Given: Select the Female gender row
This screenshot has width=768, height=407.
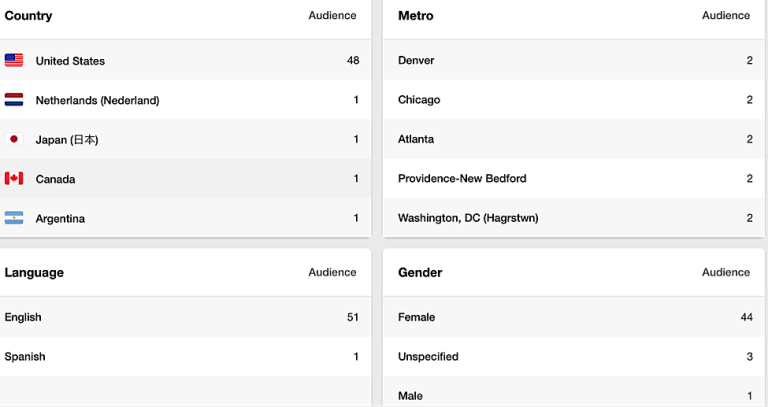Looking at the screenshot, I should tap(574, 317).
